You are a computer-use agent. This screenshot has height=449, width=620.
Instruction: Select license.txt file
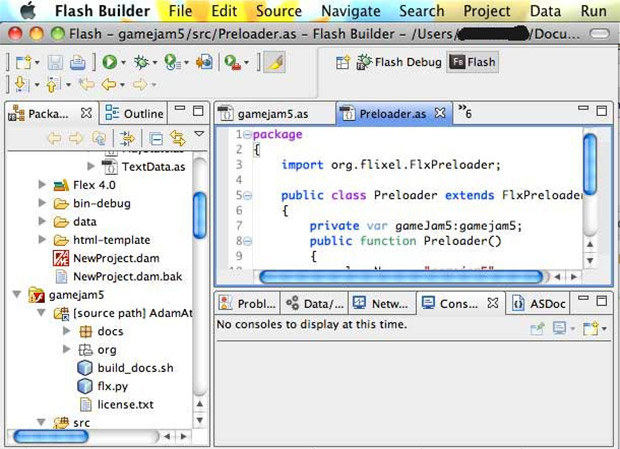(x=116, y=404)
